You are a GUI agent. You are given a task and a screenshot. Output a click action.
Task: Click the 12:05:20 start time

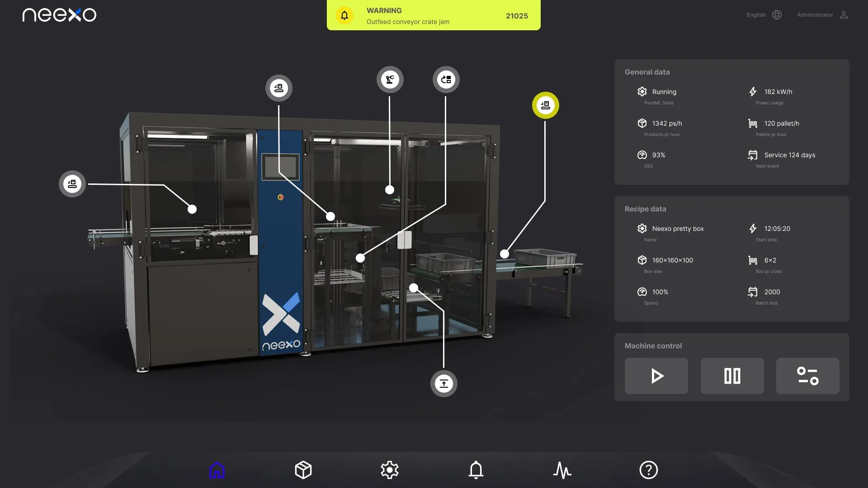point(777,229)
